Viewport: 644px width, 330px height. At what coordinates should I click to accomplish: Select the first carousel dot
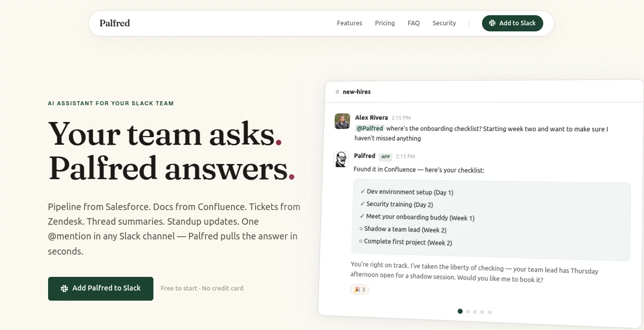(460, 311)
